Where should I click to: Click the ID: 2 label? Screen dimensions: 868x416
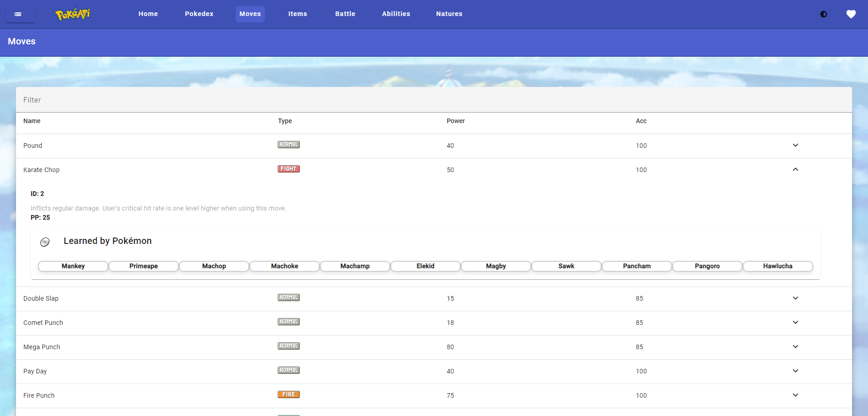point(38,194)
